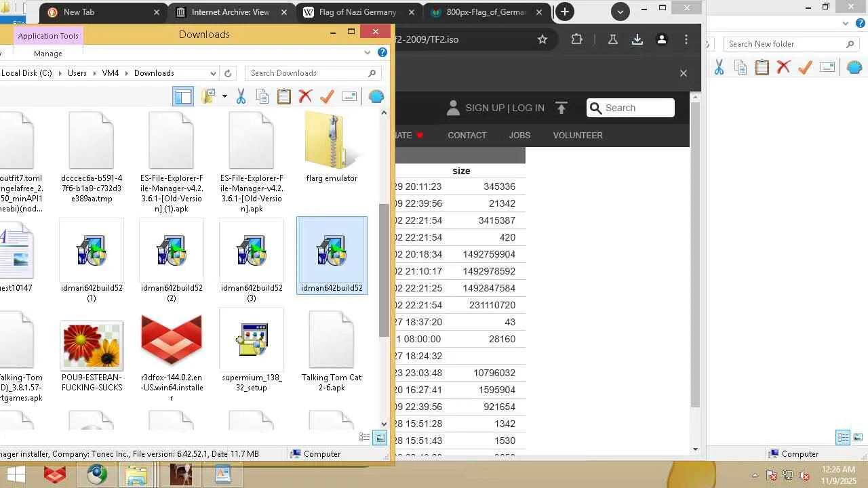Open browser extensions menu
868x488 pixels.
pos(576,39)
